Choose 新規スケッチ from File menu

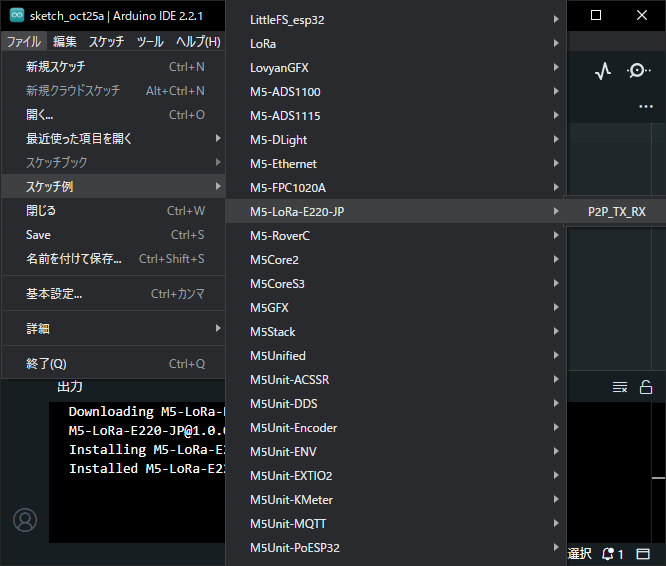click(x=113, y=67)
